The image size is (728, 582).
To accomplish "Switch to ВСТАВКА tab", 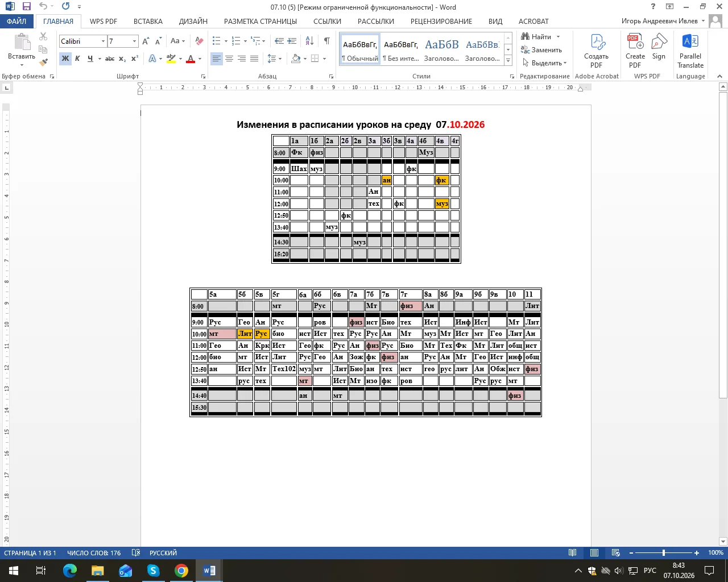I will pyautogui.click(x=148, y=21).
